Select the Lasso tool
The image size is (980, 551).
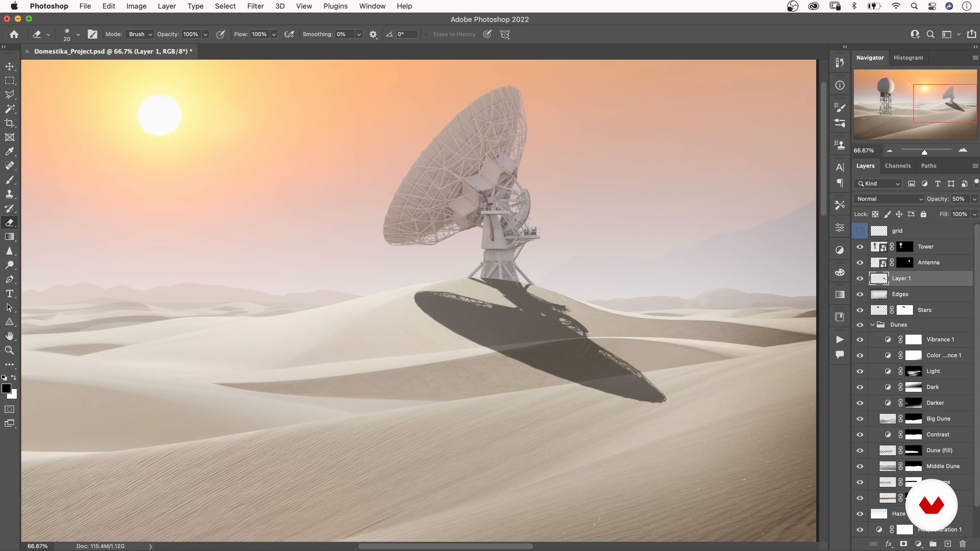[x=9, y=95]
